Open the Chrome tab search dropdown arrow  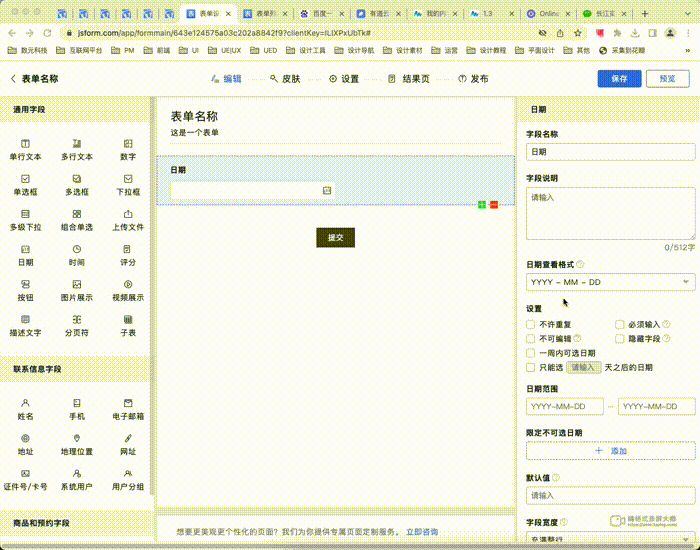[x=687, y=15]
